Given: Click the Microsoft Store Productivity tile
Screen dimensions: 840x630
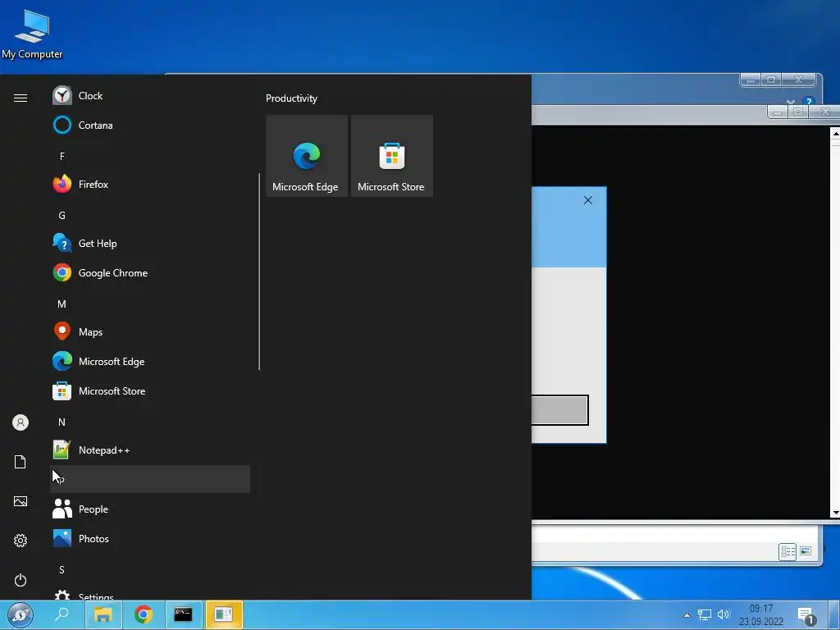Looking at the screenshot, I should coord(391,156).
